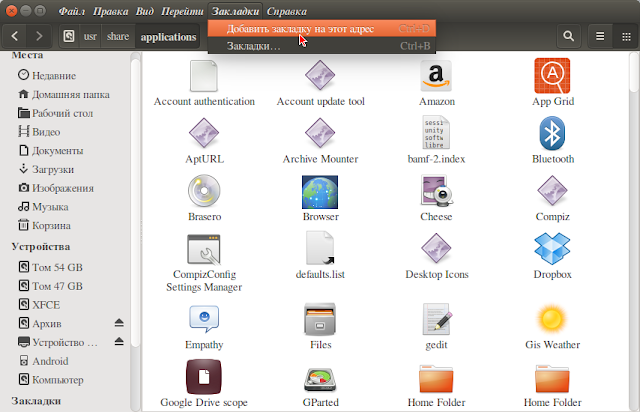
Task: Click the Compiz icon
Action: coord(552,191)
